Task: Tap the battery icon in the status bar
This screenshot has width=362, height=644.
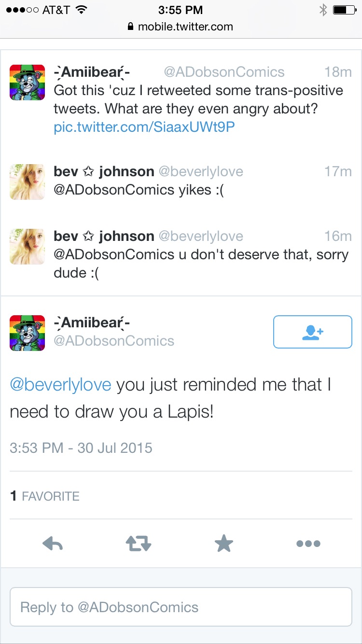Action: pos(344,10)
